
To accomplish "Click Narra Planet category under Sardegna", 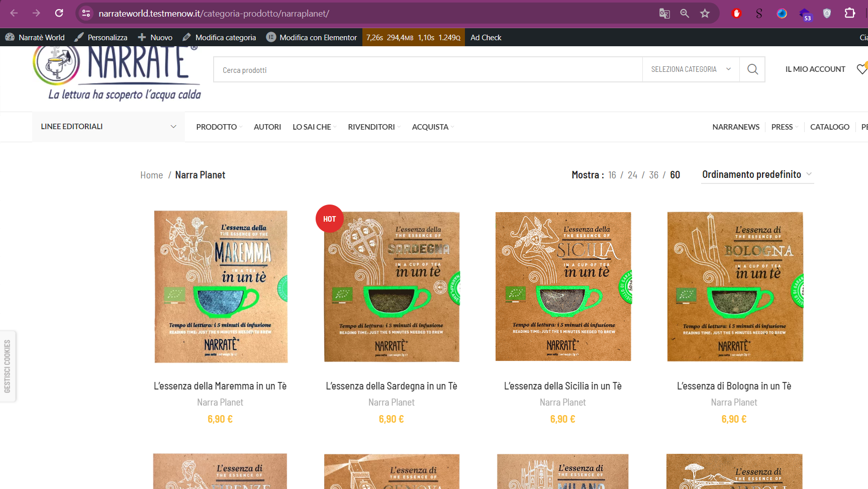I will (x=392, y=402).
